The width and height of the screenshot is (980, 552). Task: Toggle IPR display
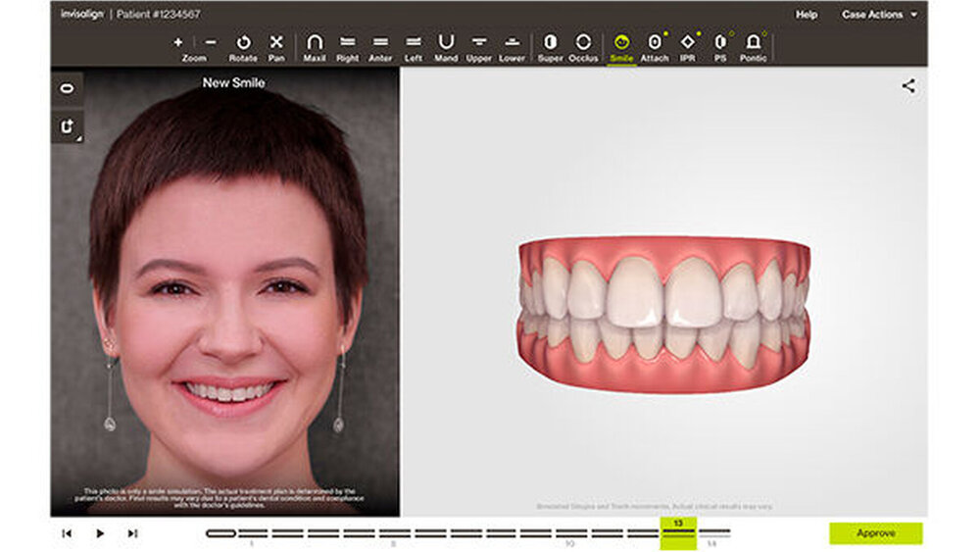coord(687,43)
